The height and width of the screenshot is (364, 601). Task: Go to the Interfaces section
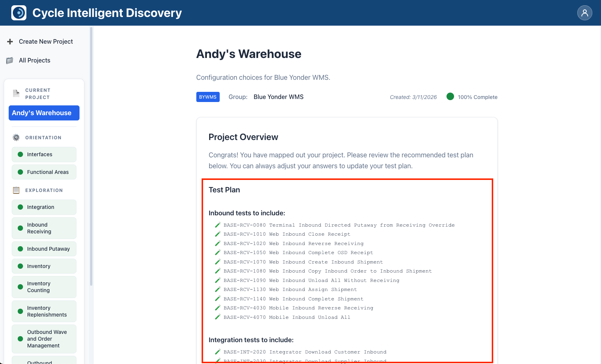[44, 154]
